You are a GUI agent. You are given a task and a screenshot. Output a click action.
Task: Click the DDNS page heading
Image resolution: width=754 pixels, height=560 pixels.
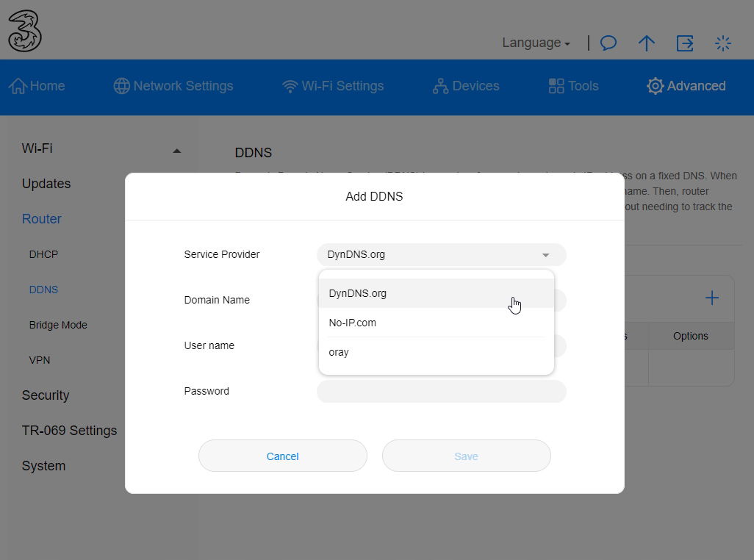coord(254,153)
